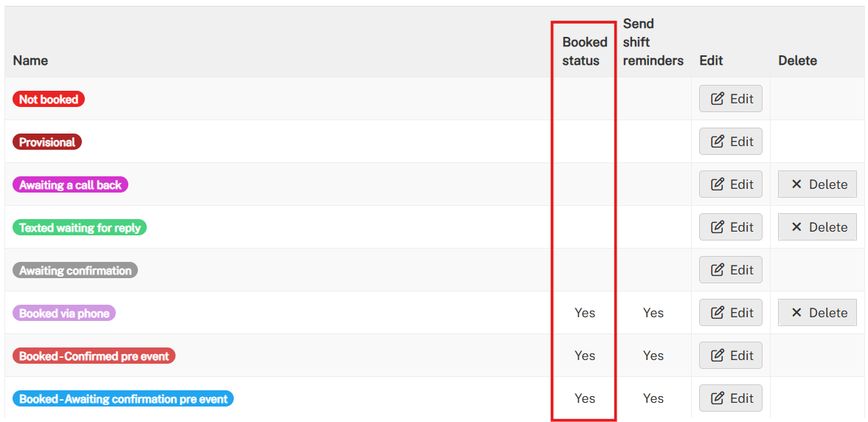Click pencil icon in Booked - Confirmed pre event row
This screenshot has width=868, height=422.
pyautogui.click(x=717, y=356)
